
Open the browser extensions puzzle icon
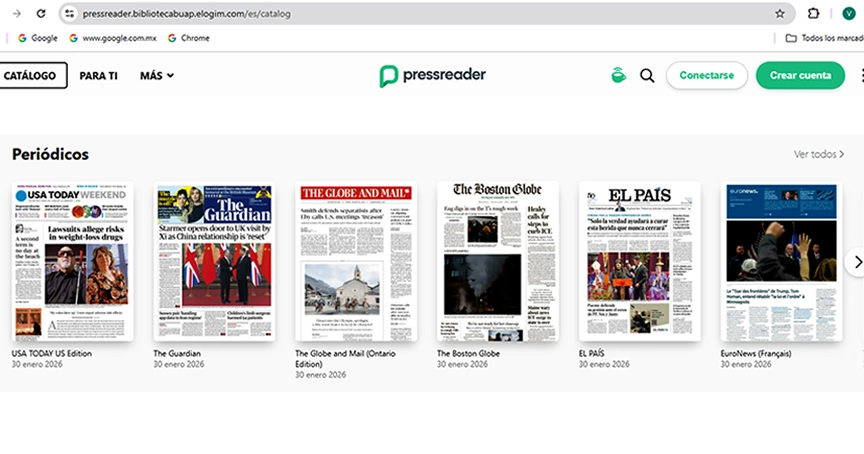click(x=814, y=13)
